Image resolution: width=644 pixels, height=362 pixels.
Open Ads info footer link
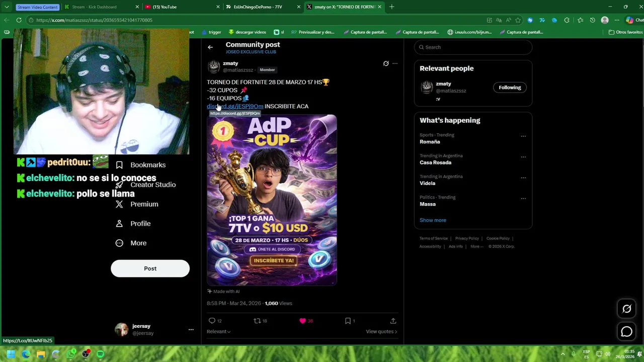coord(455,246)
